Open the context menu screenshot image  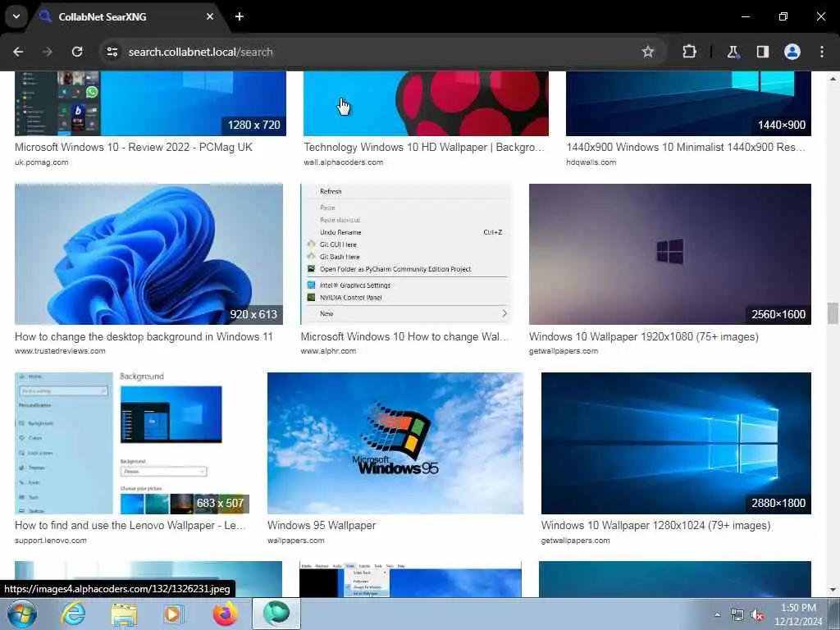click(x=406, y=254)
